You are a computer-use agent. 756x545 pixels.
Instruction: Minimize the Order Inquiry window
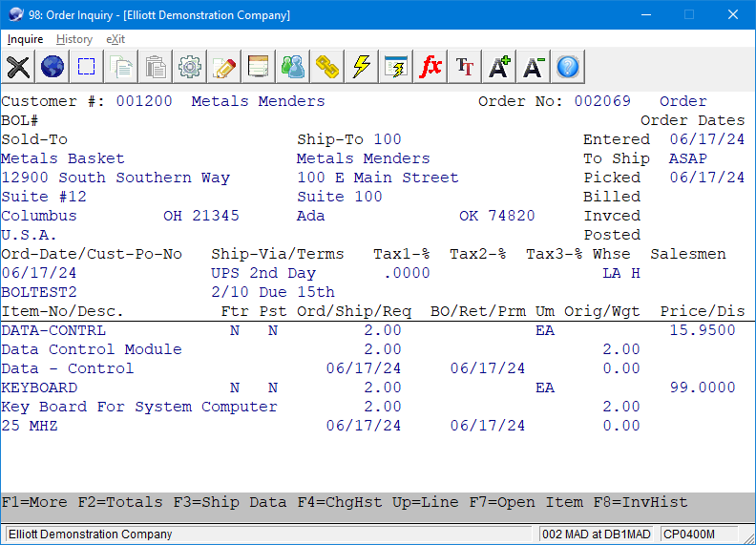pyautogui.click(x=646, y=14)
